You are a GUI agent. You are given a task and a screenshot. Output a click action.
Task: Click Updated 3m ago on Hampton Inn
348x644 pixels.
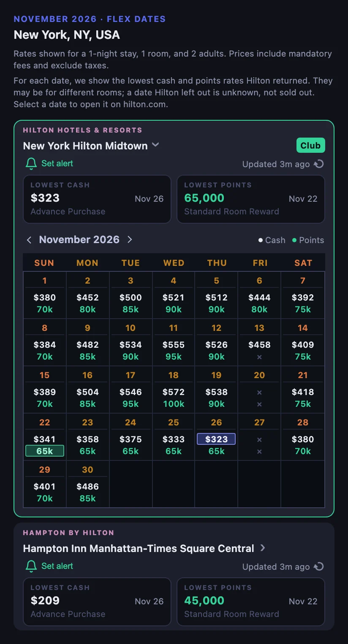coord(276,567)
